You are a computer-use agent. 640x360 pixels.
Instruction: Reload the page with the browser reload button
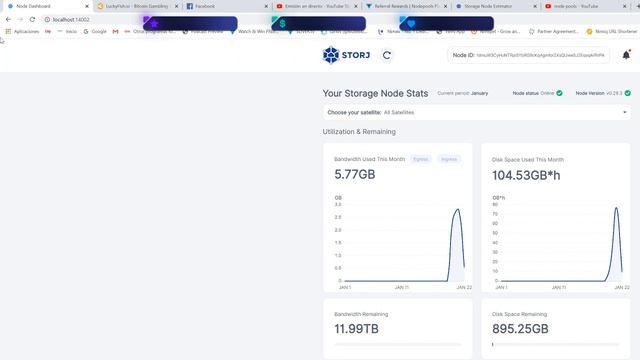pos(32,19)
